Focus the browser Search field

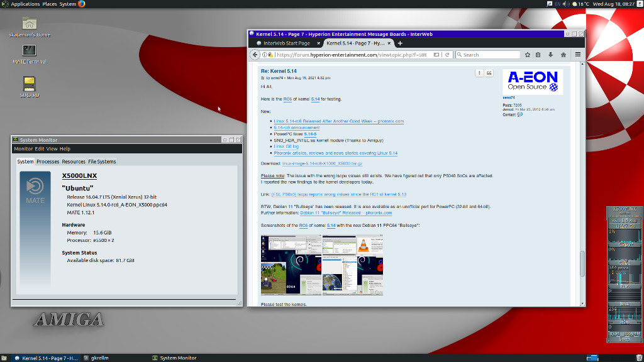(488, 55)
